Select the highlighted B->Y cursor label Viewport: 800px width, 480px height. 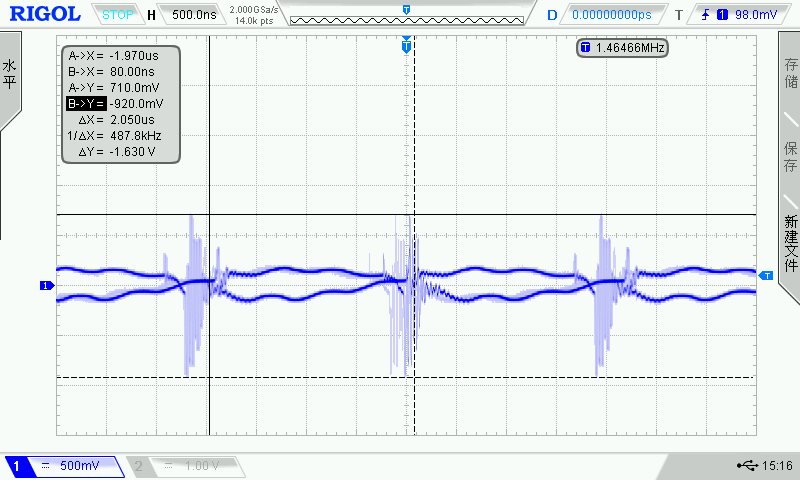(x=86, y=104)
